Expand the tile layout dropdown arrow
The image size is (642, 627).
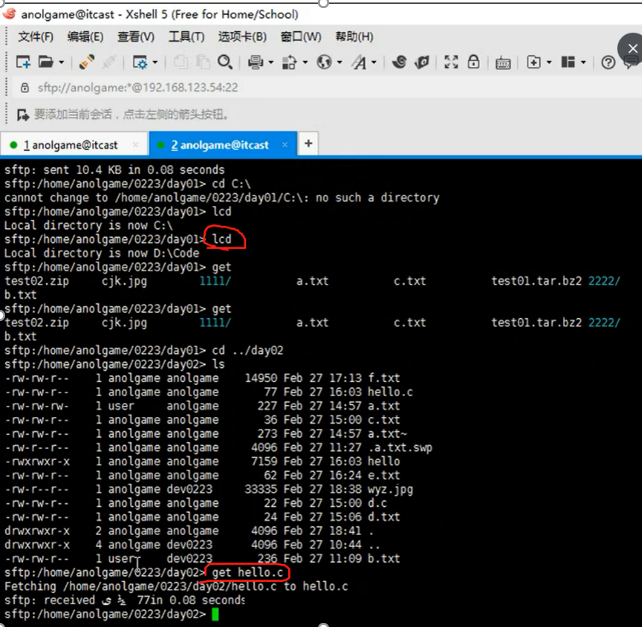point(583,62)
